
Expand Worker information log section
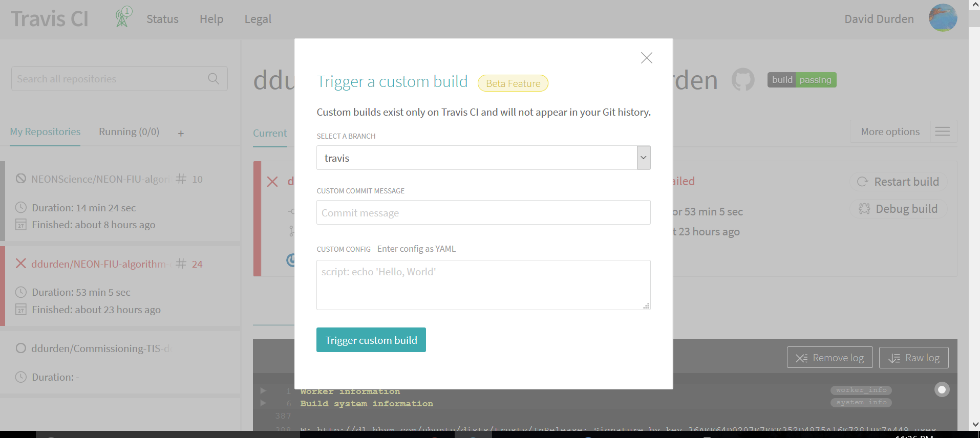(263, 391)
